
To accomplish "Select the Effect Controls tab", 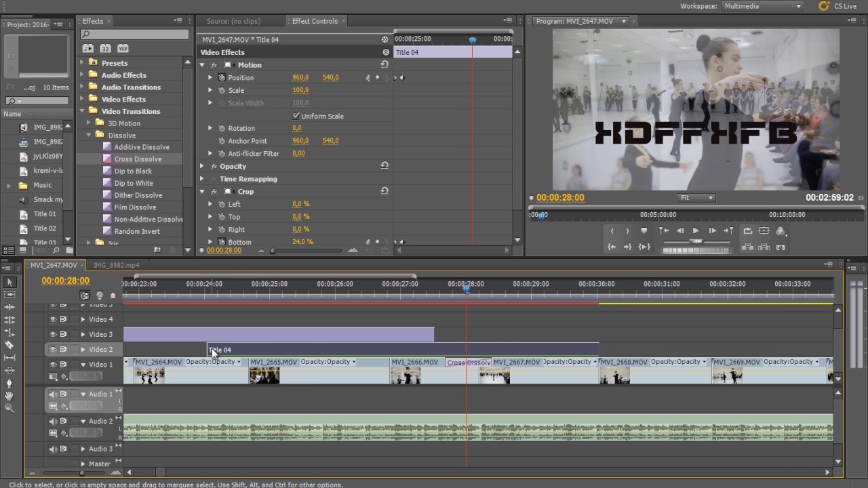I will (x=315, y=21).
